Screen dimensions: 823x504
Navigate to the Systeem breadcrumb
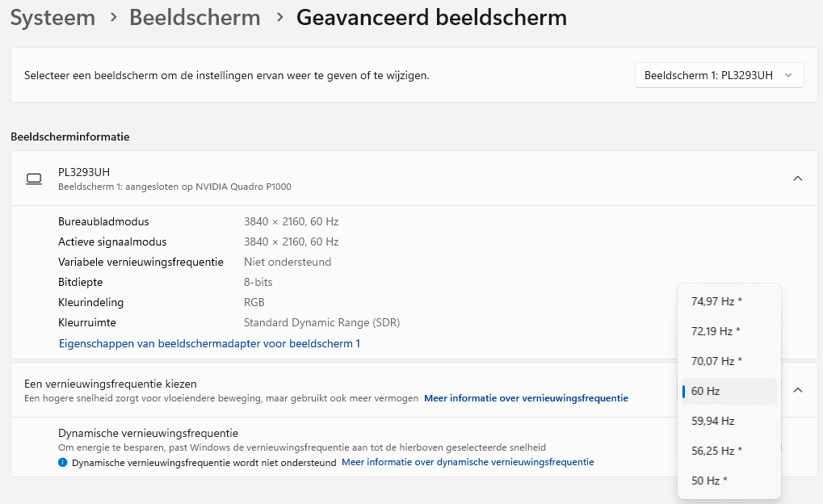(52, 17)
